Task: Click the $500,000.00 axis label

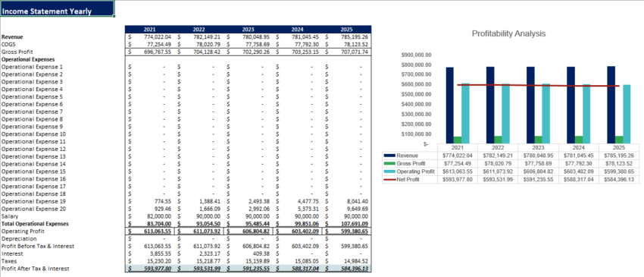Action: (x=416, y=94)
